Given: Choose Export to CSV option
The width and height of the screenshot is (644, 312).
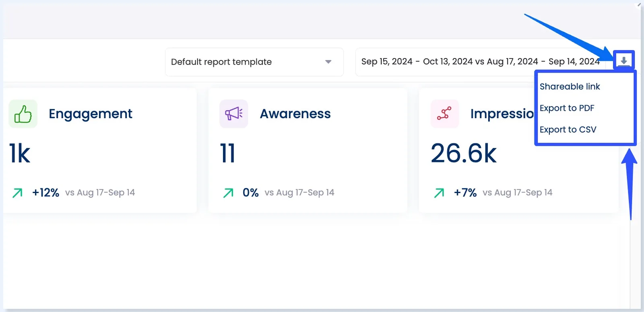Looking at the screenshot, I should 568,130.
